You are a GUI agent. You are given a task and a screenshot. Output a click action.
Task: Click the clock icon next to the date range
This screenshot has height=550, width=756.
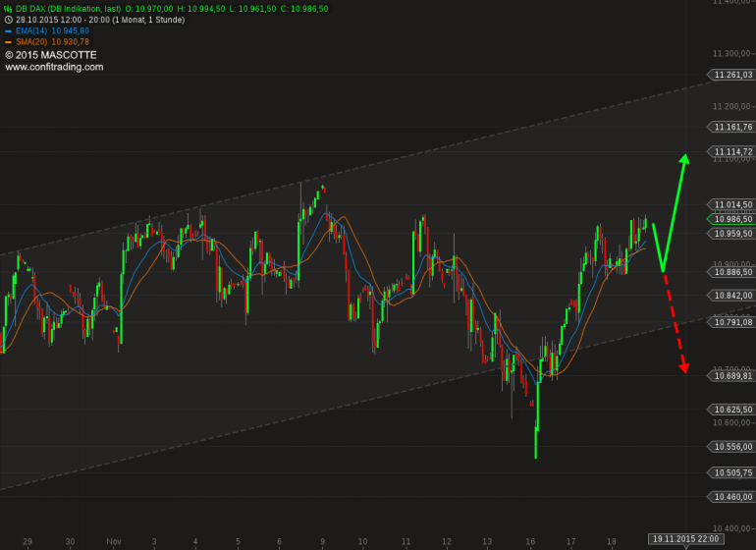[x=8, y=20]
